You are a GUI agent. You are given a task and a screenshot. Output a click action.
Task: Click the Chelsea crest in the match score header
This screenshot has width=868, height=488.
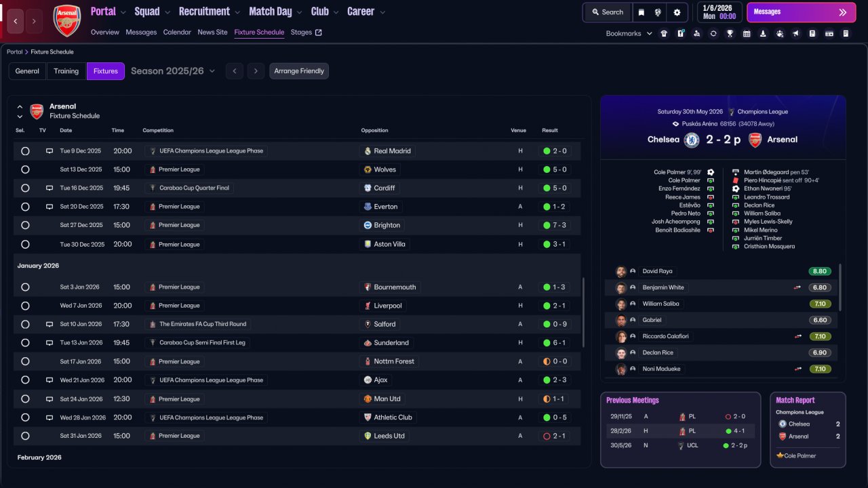pyautogui.click(x=692, y=140)
